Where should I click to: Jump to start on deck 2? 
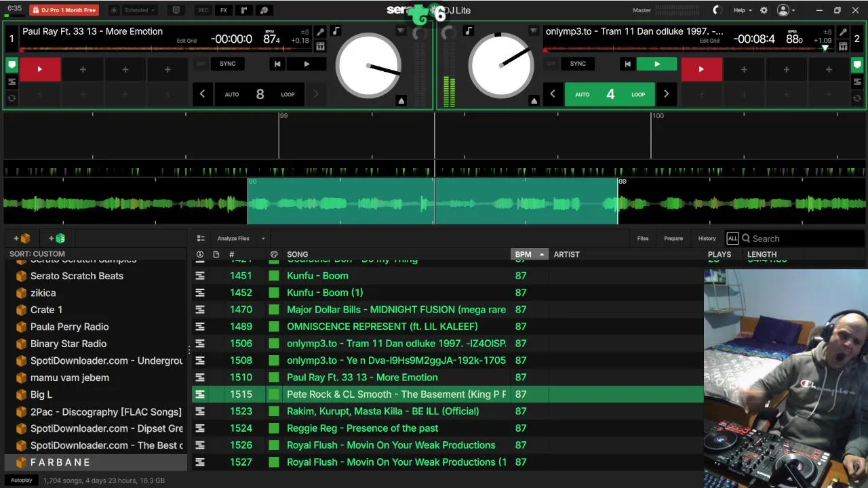(627, 64)
